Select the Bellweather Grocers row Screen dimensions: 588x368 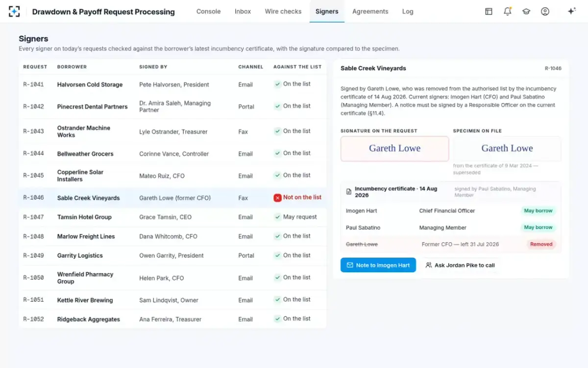[172, 154]
